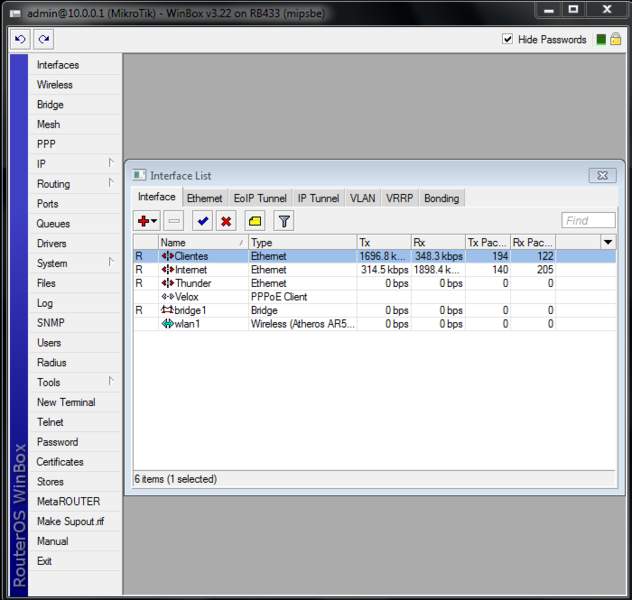
Task: Sort by the Type column header
Action: (302, 242)
